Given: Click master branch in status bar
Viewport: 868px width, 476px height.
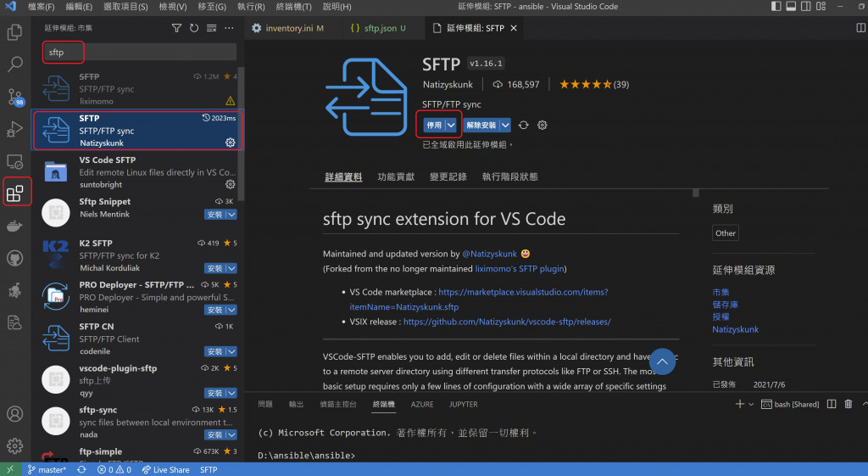Looking at the screenshot, I should tap(47, 469).
